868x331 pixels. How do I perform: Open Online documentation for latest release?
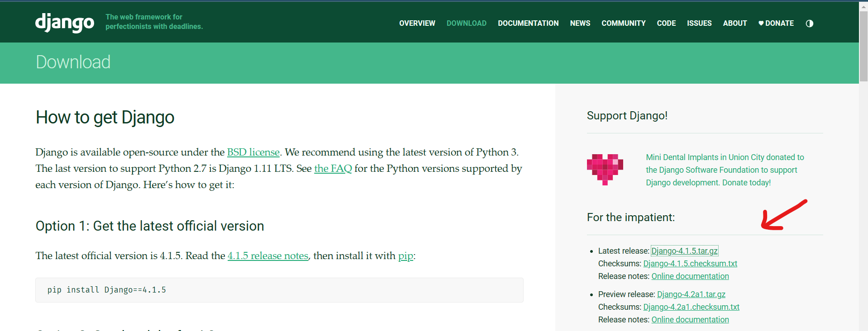click(690, 276)
